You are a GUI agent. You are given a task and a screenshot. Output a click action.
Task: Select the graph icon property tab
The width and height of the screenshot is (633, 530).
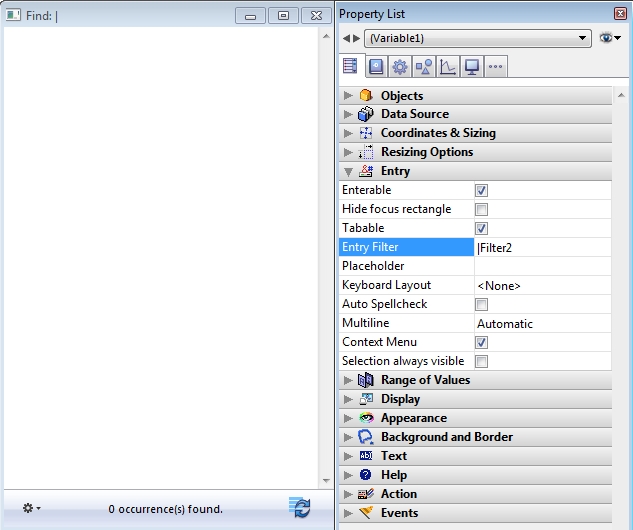[x=447, y=67]
